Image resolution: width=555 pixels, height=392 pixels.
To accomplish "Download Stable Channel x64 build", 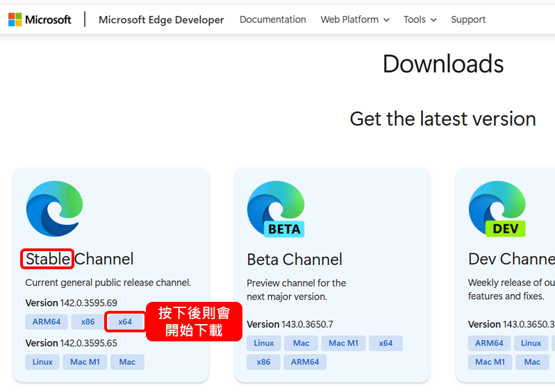I will 125,322.
